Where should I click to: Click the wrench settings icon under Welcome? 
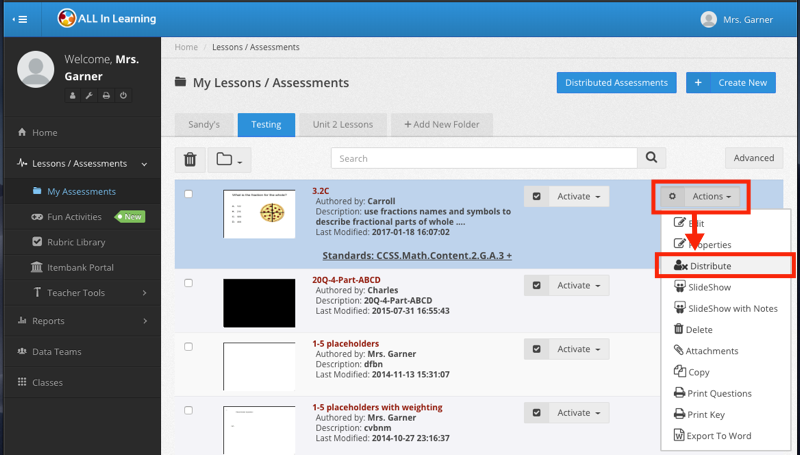[x=89, y=95]
